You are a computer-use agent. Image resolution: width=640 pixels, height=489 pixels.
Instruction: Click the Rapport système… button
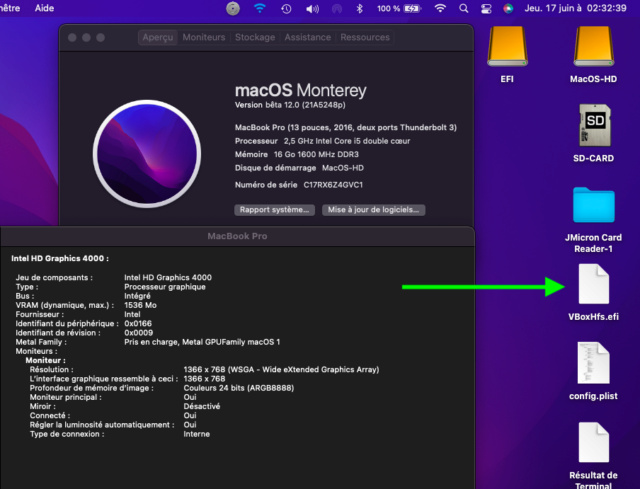point(274,210)
